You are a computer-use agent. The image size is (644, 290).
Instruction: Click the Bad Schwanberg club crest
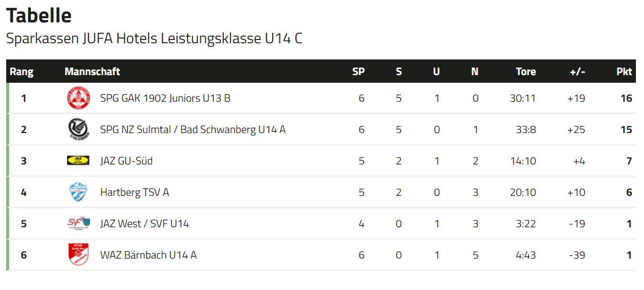click(78, 130)
